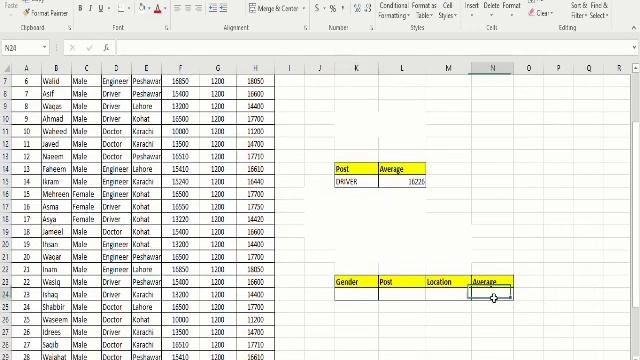Click vertical scrollbar up arrow

[636, 68]
